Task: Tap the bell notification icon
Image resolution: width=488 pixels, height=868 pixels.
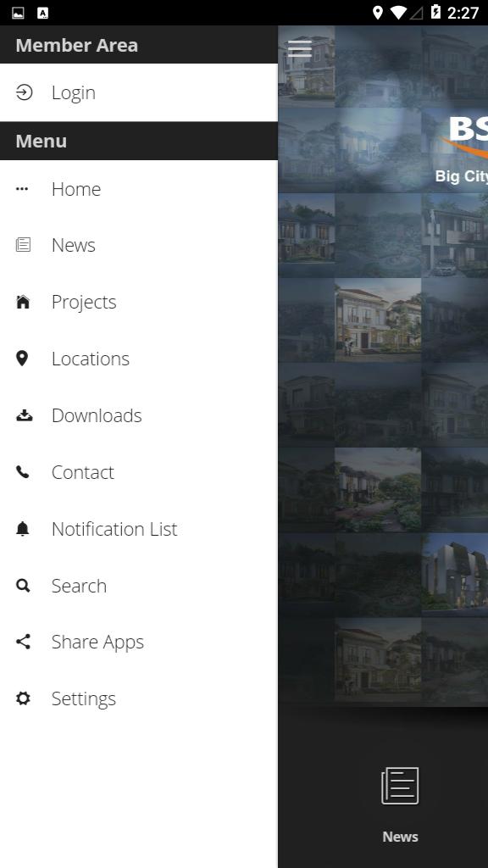Action: click(23, 529)
